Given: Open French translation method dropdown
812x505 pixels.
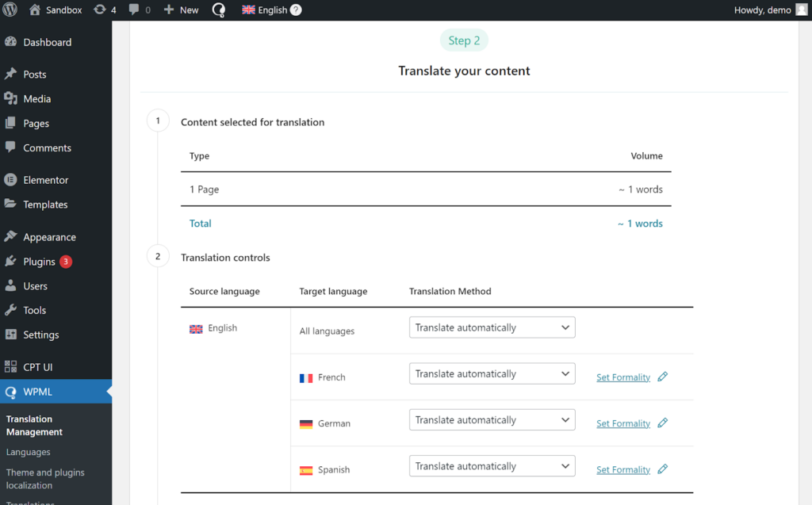Looking at the screenshot, I should (492, 373).
